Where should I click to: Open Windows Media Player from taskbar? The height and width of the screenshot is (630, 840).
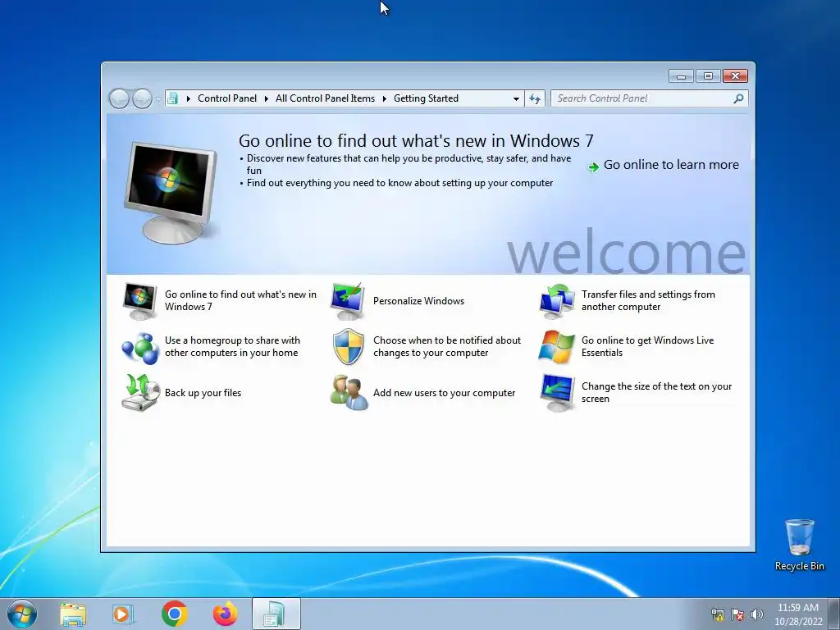coord(123,614)
